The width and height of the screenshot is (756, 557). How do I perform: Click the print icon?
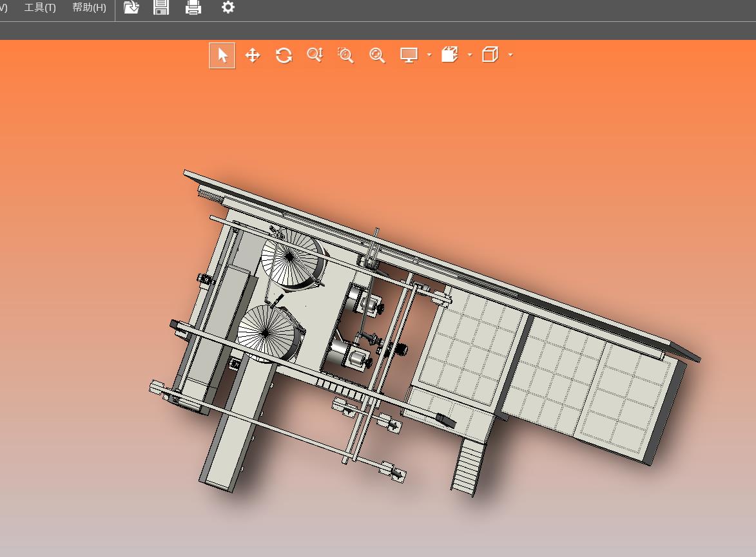click(193, 7)
